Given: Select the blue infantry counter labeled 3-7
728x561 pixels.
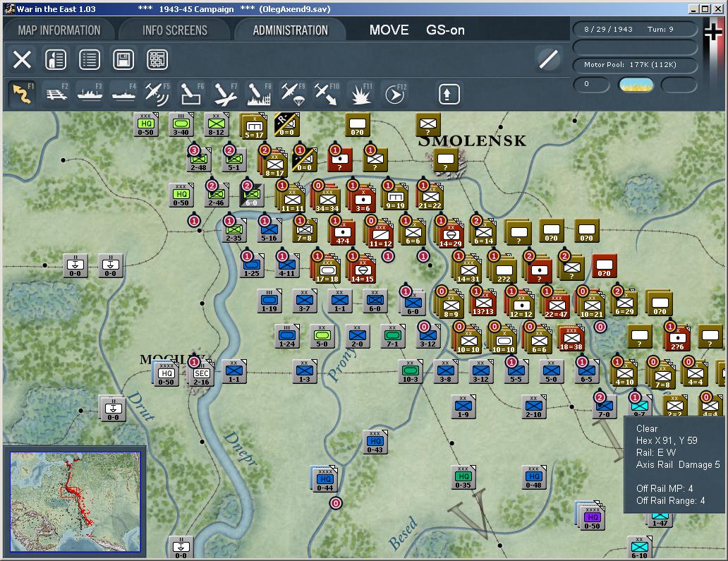Looking at the screenshot, I should click(x=305, y=301).
